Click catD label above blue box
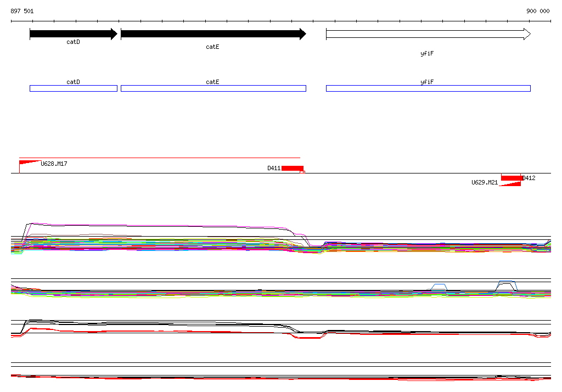 [73, 82]
